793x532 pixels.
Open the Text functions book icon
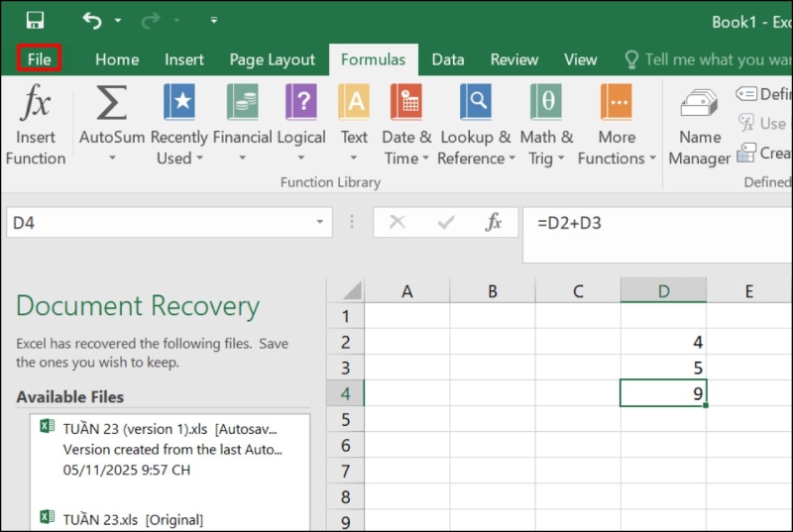354,102
